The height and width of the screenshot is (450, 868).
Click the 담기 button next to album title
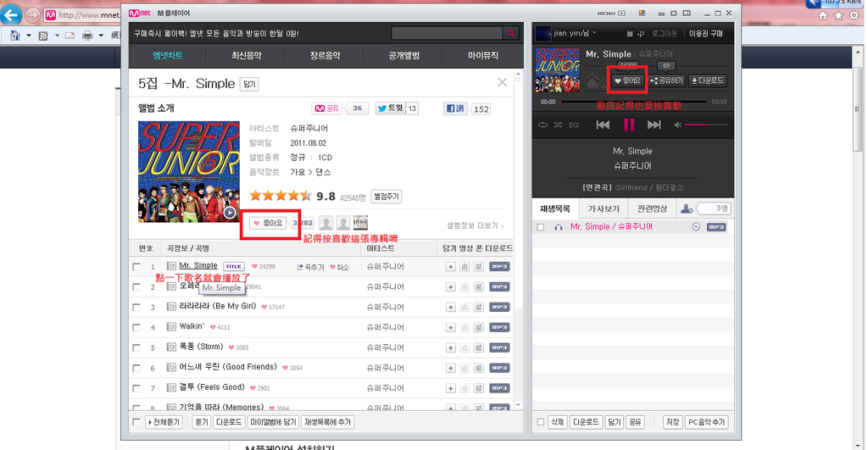[249, 84]
